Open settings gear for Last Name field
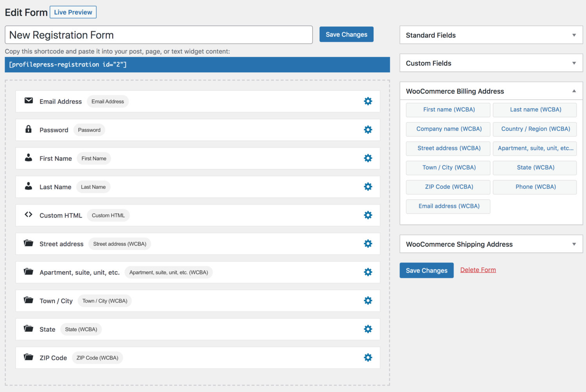The width and height of the screenshot is (586, 392). [368, 187]
